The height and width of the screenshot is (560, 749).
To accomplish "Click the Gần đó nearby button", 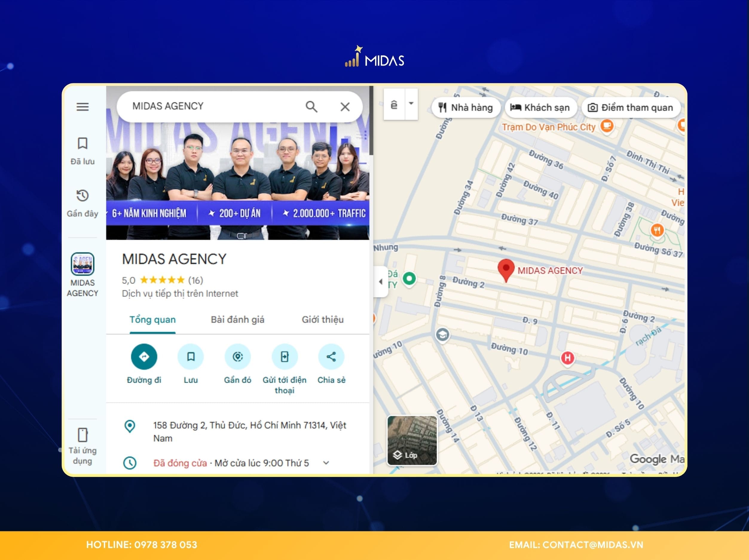I will coord(238,357).
